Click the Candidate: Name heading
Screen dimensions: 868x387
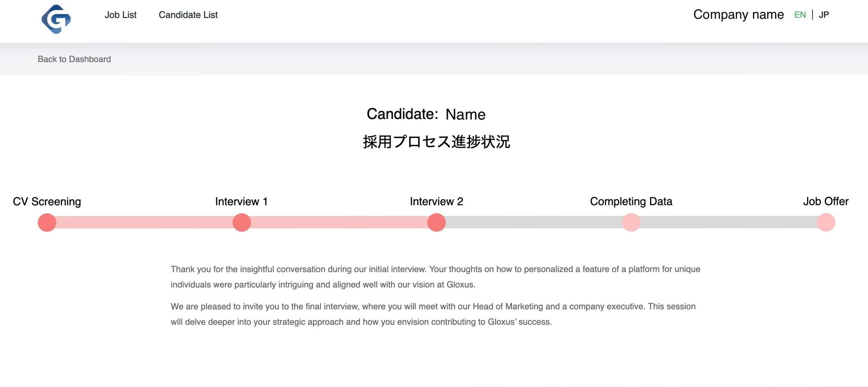(x=426, y=114)
